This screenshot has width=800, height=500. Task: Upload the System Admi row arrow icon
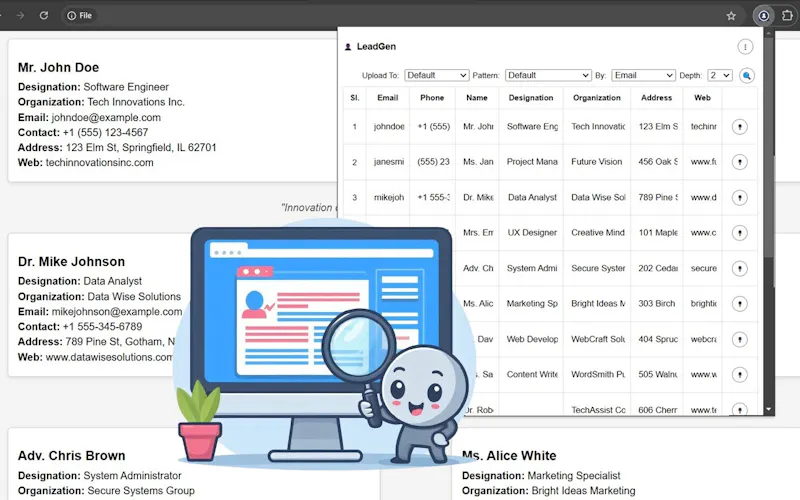point(739,268)
